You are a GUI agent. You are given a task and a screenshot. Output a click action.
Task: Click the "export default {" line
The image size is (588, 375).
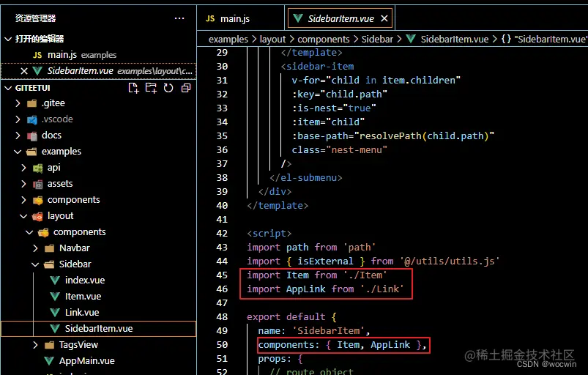point(291,317)
